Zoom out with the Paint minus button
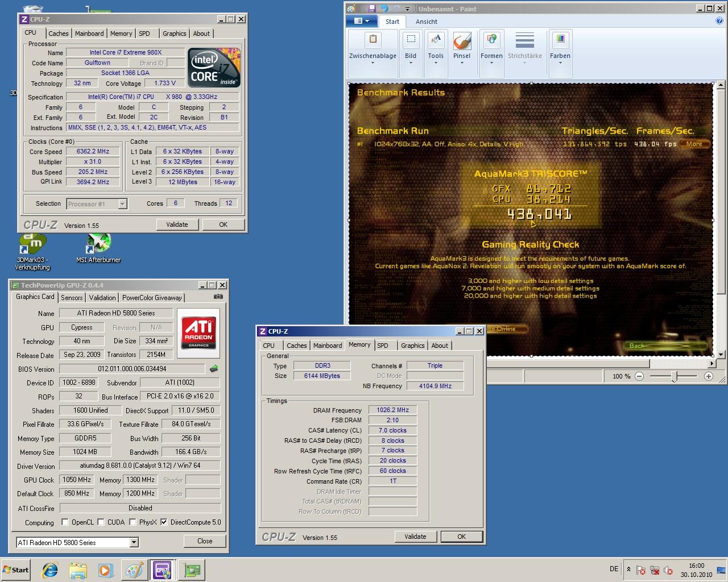The height and width of the screenshot is (582, 728). 639,376
